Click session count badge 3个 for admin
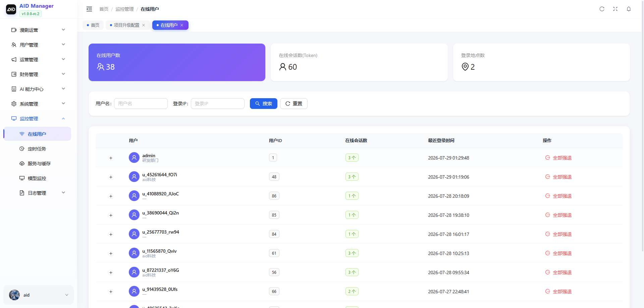This screenshot has height=308, width=644. [352, 158]
